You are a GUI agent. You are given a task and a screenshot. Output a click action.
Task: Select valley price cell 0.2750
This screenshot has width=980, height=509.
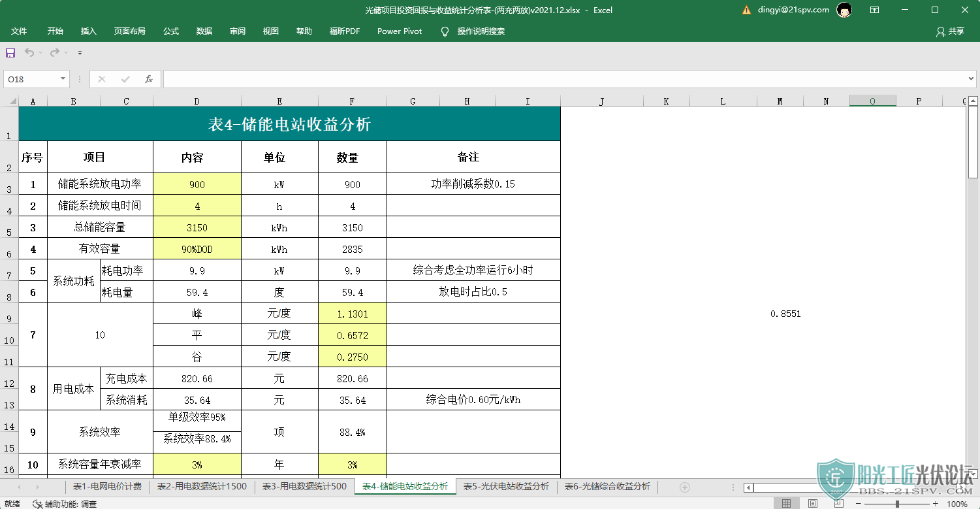353,357
